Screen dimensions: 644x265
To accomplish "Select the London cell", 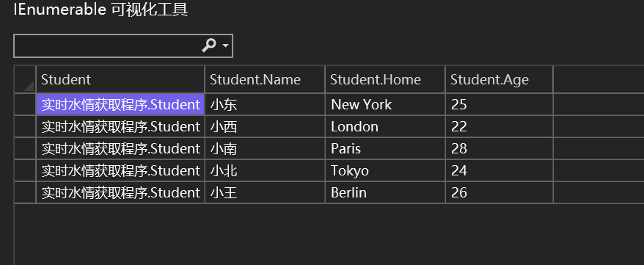I will [385, 126].
